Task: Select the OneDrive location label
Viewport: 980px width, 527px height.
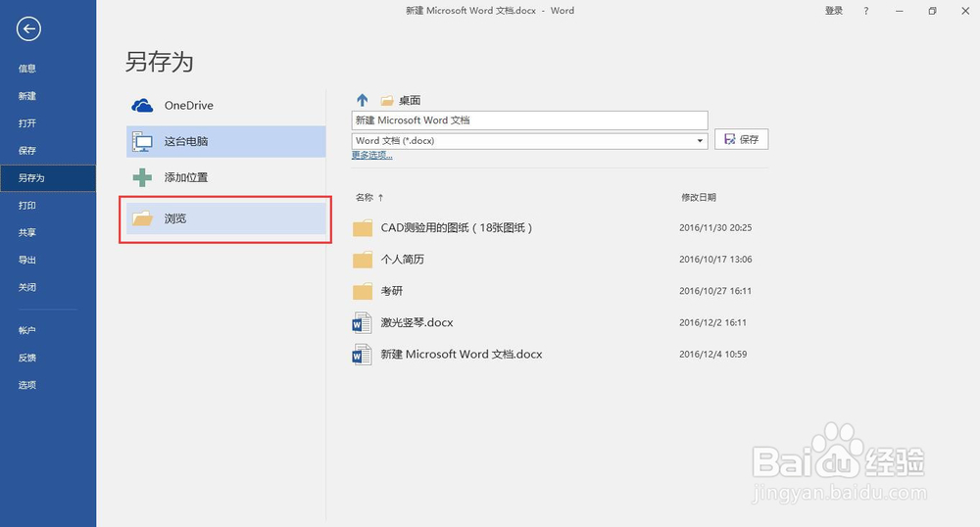Action: point(189,106)
